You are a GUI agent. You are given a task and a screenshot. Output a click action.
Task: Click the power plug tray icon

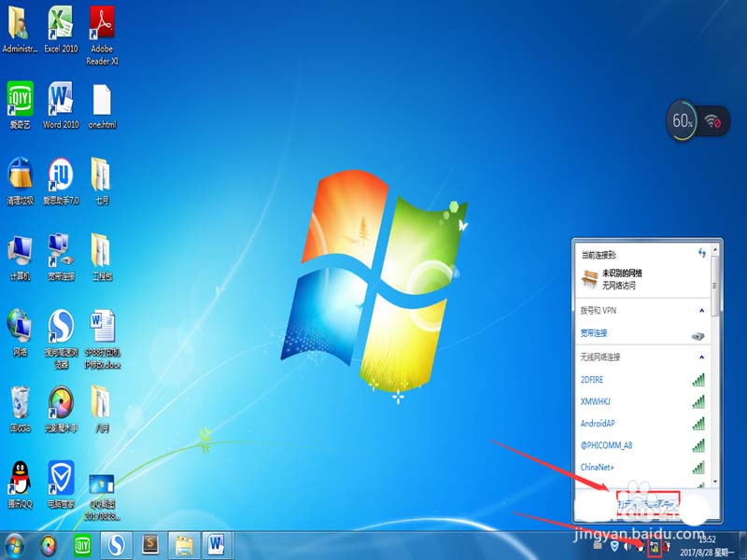click(668, 546)
